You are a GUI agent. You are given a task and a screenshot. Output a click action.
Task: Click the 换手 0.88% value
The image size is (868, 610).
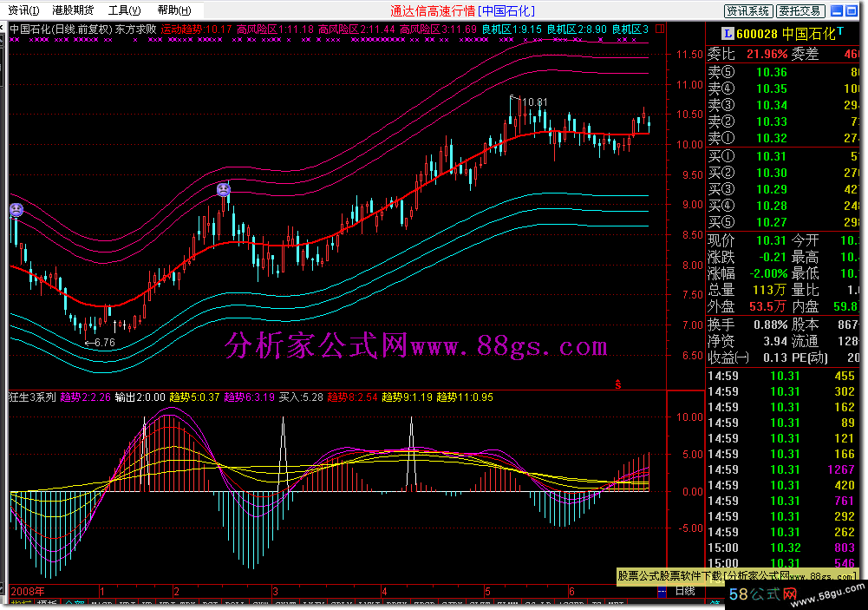pos(770,325)
